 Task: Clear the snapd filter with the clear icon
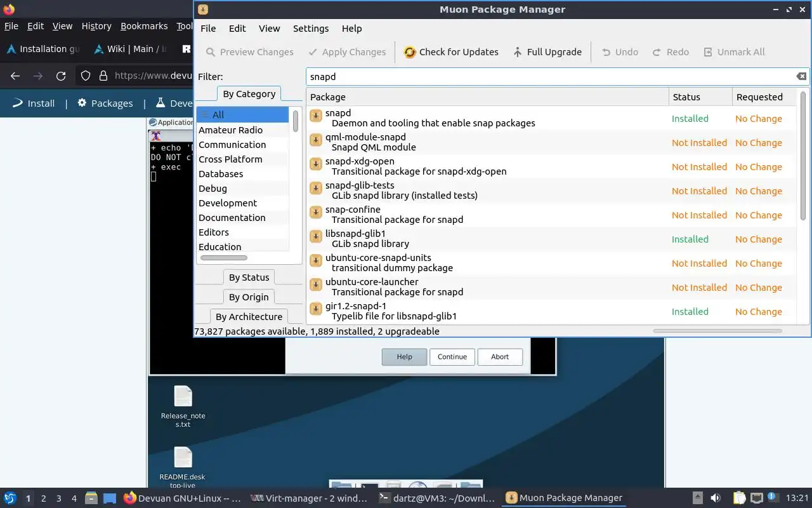(x=801, y=76)
